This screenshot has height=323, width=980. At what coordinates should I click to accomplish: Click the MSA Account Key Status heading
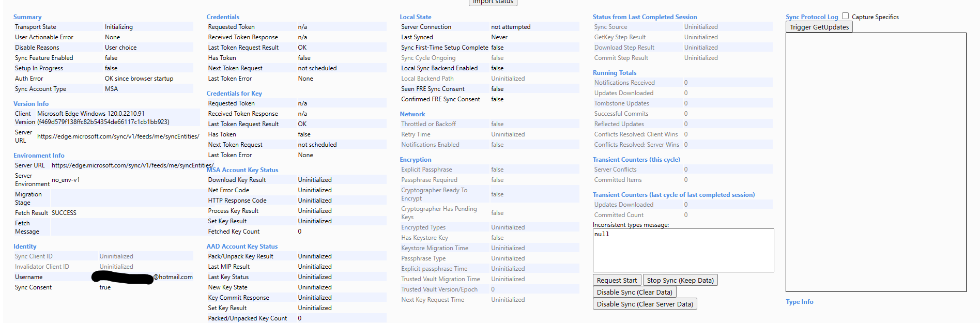[242, 170]
